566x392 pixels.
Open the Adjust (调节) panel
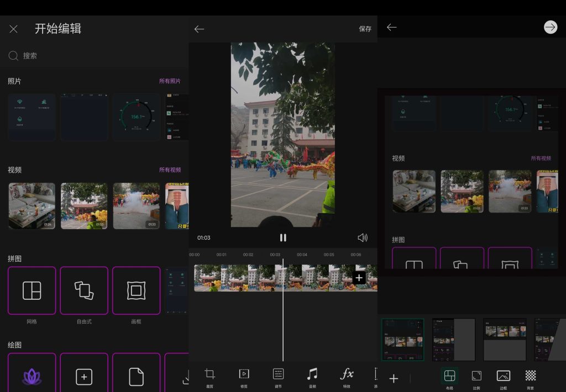tap(277, 377)
